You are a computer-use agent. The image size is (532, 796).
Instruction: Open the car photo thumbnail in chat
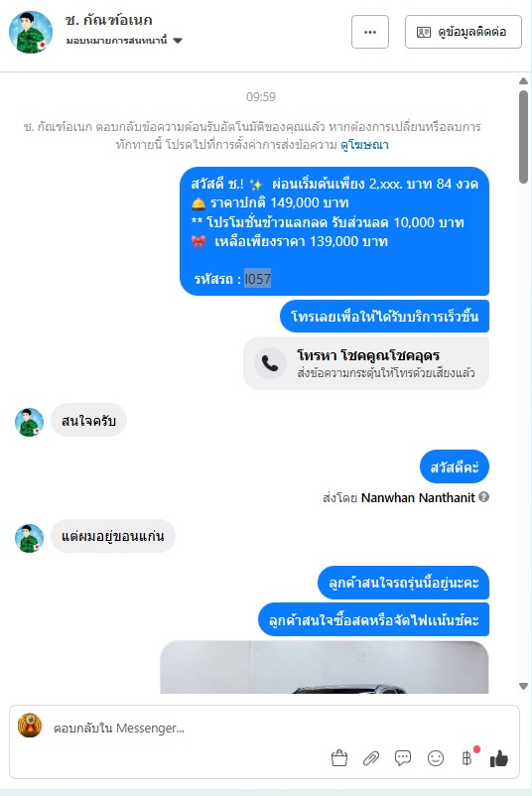coord(325,667)
